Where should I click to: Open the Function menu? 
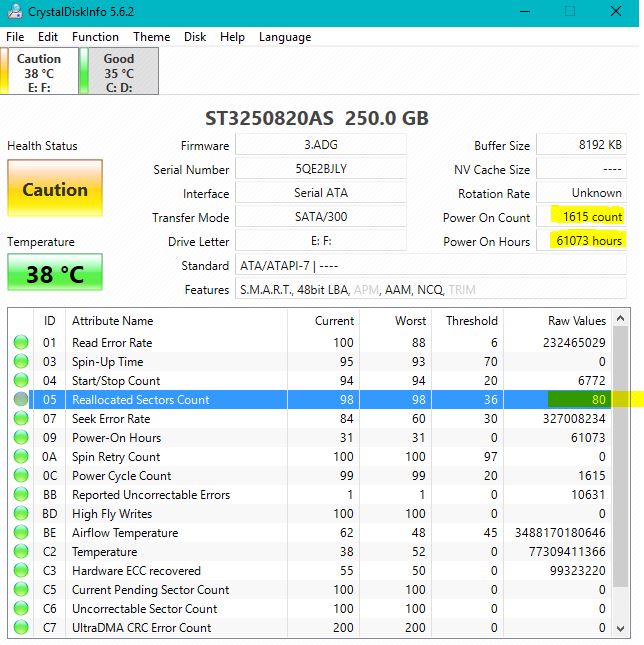click(x=95, y=37)
